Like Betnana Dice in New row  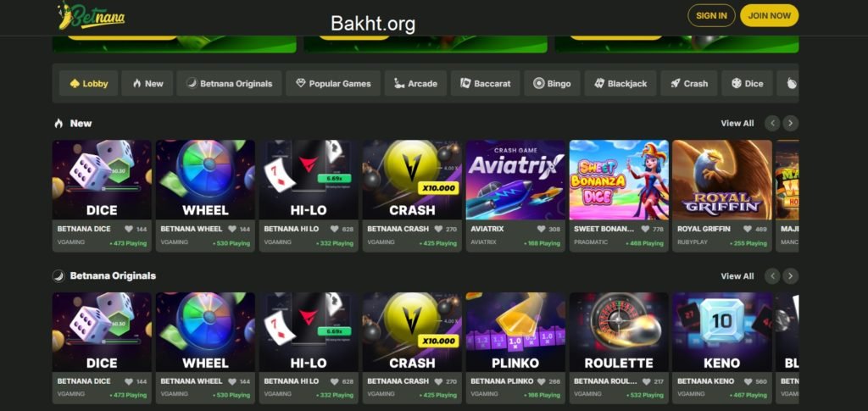pos(129,229)
